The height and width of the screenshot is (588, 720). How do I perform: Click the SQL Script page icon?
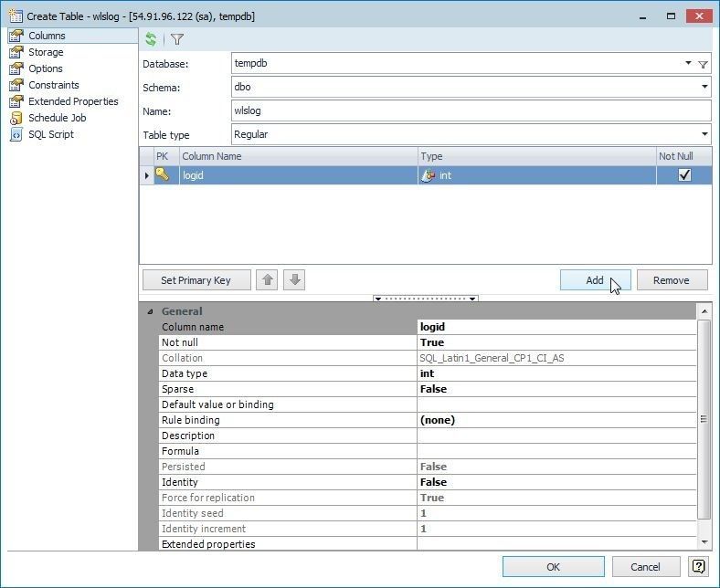(x=16, y=134)
